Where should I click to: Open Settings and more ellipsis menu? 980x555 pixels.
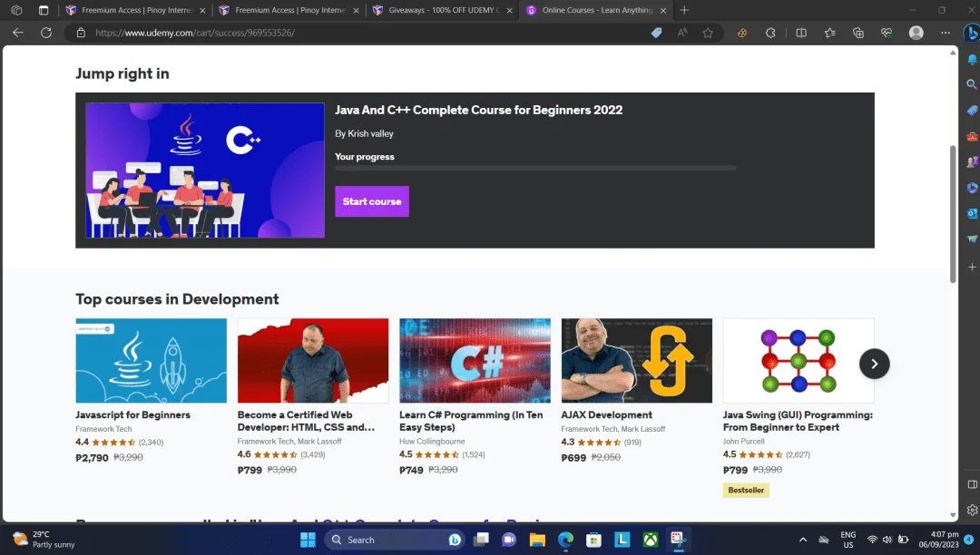point(945,33)
